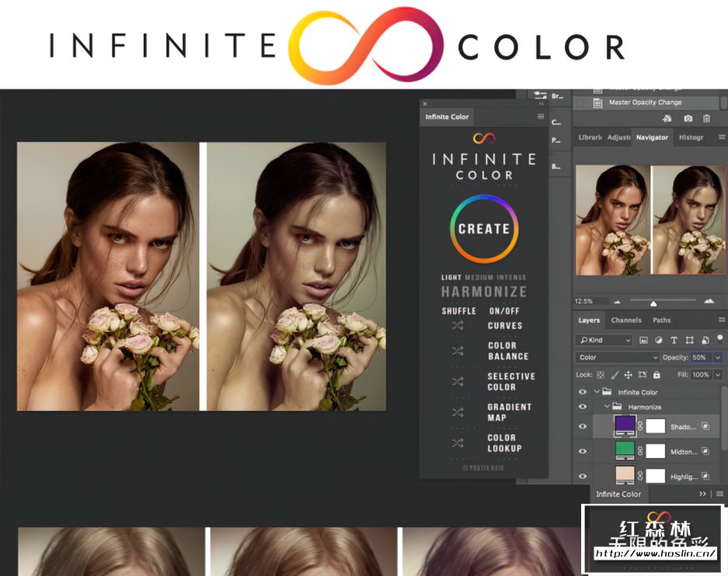Image resolution: width=728 pixels, height=576 pixels.
Task: Select INTENSE harmonize intensity
Action: (x=511, y=277)
